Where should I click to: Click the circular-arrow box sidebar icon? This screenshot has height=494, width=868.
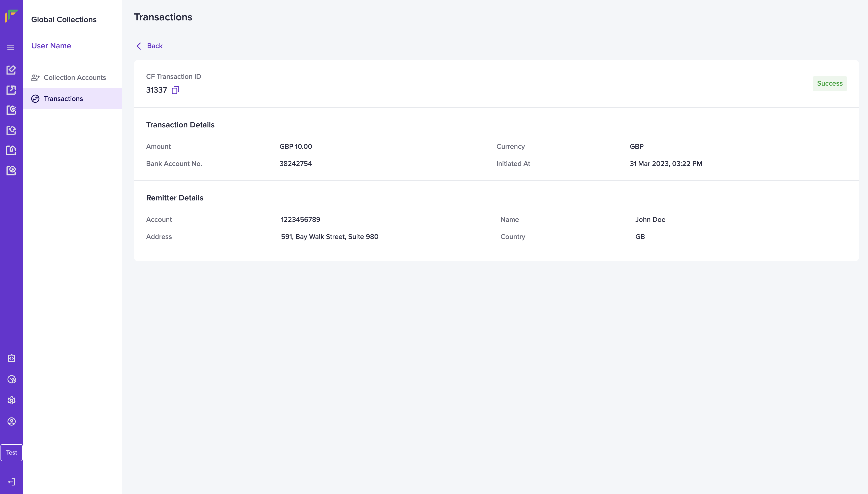coord(11,170)
